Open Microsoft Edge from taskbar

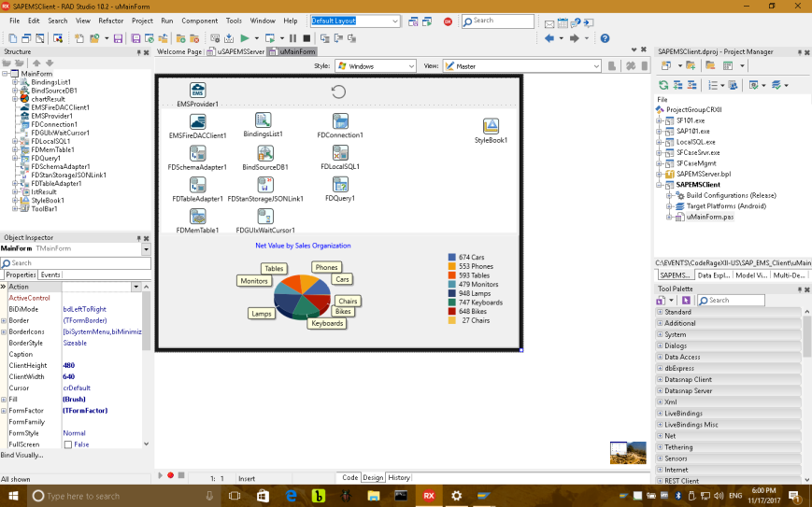coord(292,496)
